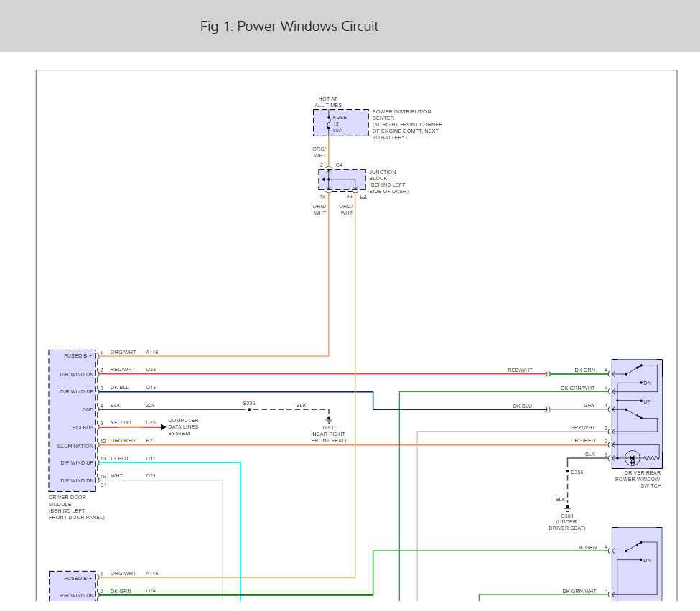Click the DN switch contact in rear switch

coord(641,383)
